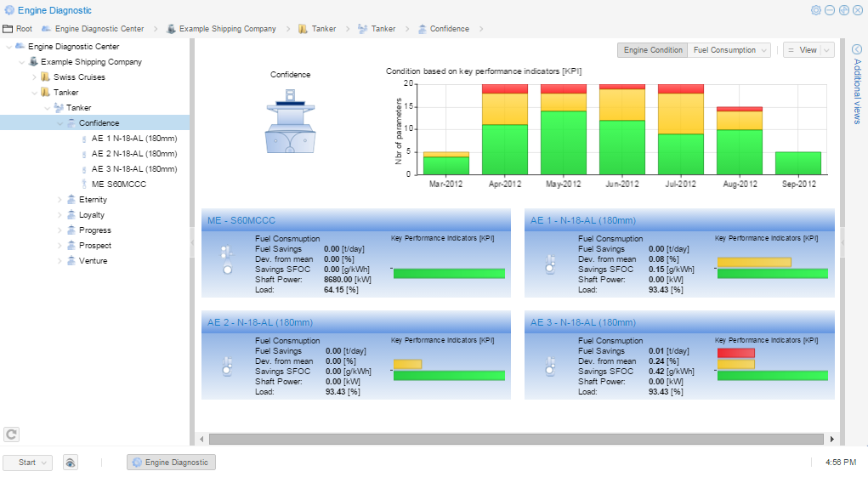The height and width of the screenshot is (477, 868).
Task: Click the large Confidence ship icon
Action: (290, 122)
